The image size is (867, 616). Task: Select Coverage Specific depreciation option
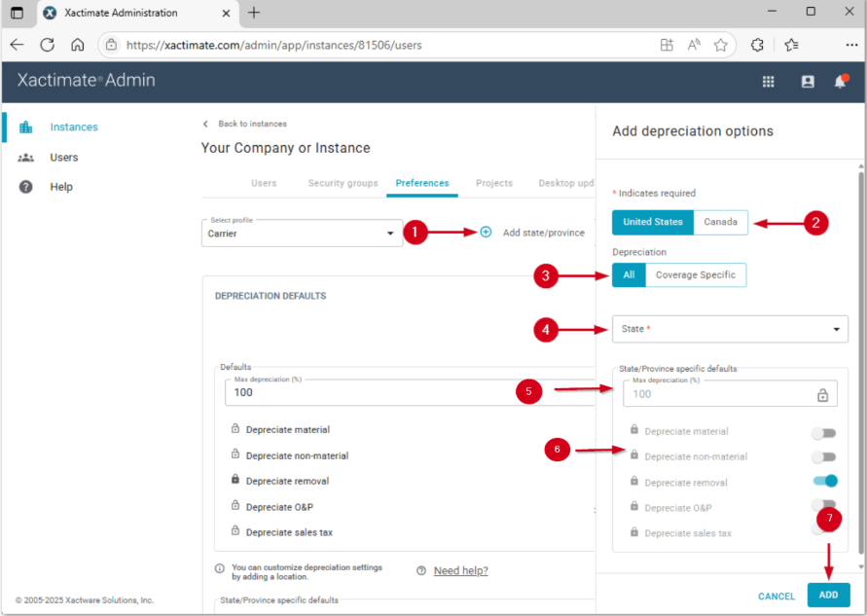click(x=696, y=275)
